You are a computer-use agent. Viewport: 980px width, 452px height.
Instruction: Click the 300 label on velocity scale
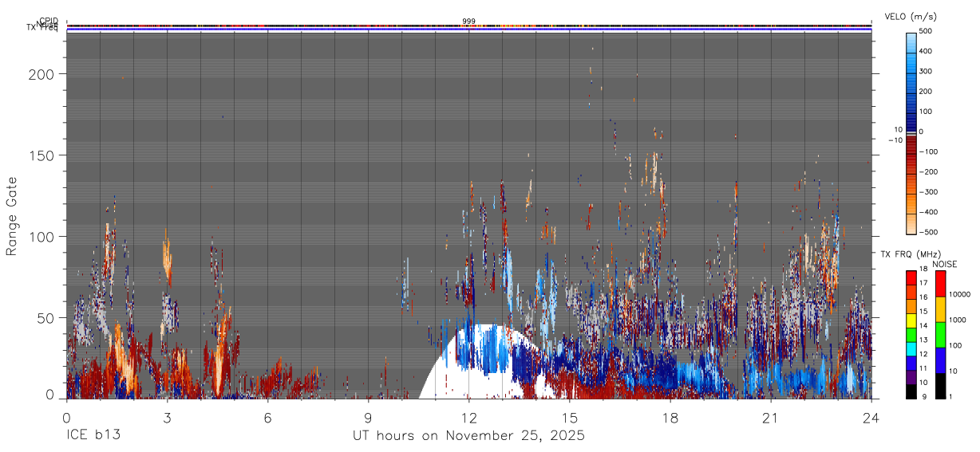click(926, 72)
